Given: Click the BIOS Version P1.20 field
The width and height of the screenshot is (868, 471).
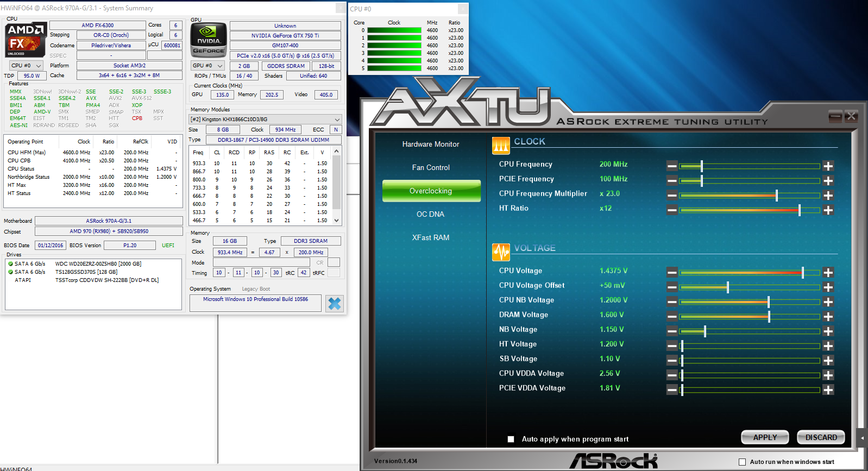Looking at the screenshot, I should [130, 246].
